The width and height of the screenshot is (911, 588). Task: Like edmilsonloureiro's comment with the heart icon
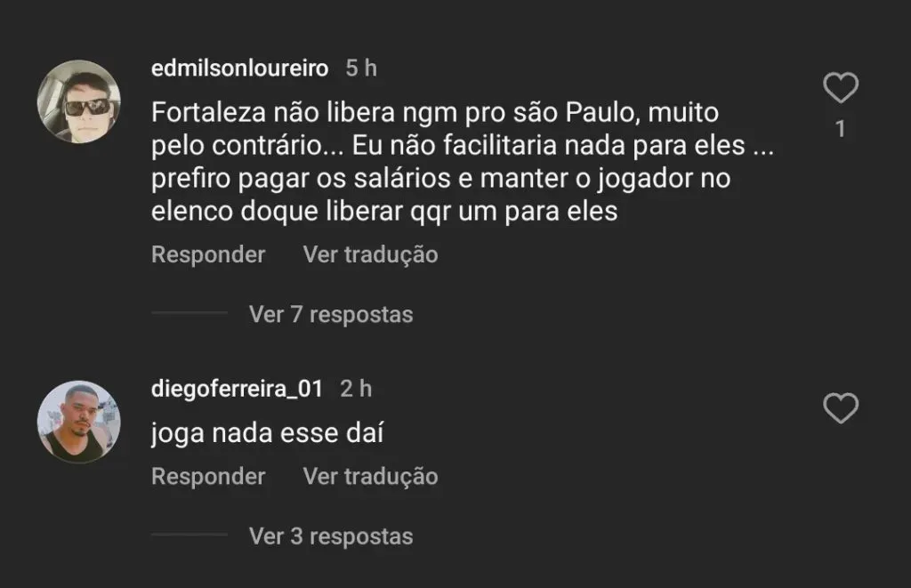click(840, 88)
